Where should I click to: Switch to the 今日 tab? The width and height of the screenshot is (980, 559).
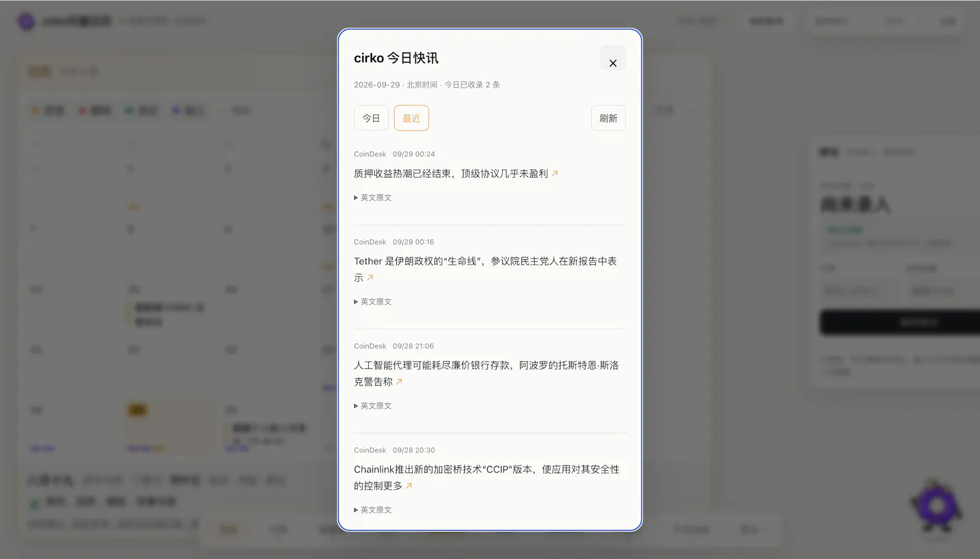(371, 118)
